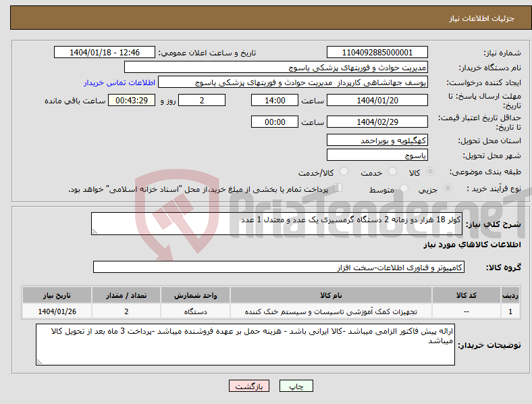
Task: Select the کالا radio button
Action: 430,172
